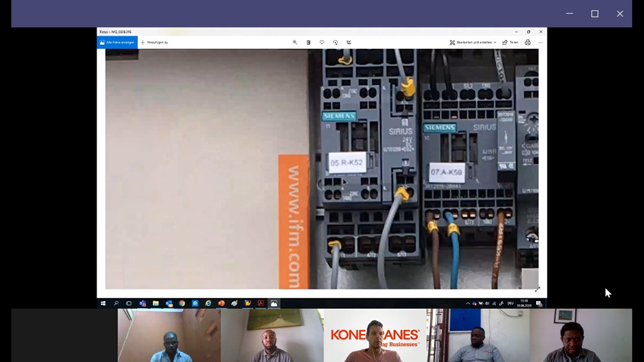Toggle fullscreen with the expand arrows icon
Image resolution: width=644 pixels, height=362 pixels.
537,289
